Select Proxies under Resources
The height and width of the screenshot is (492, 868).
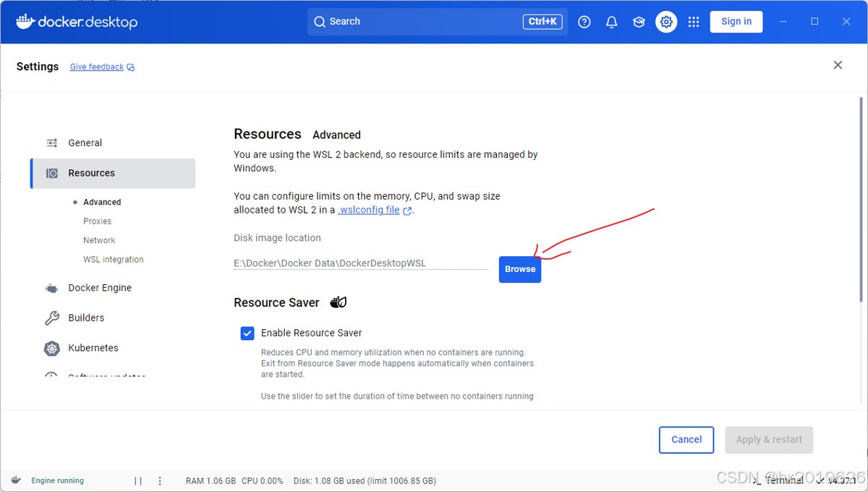(x=97, y=221)
